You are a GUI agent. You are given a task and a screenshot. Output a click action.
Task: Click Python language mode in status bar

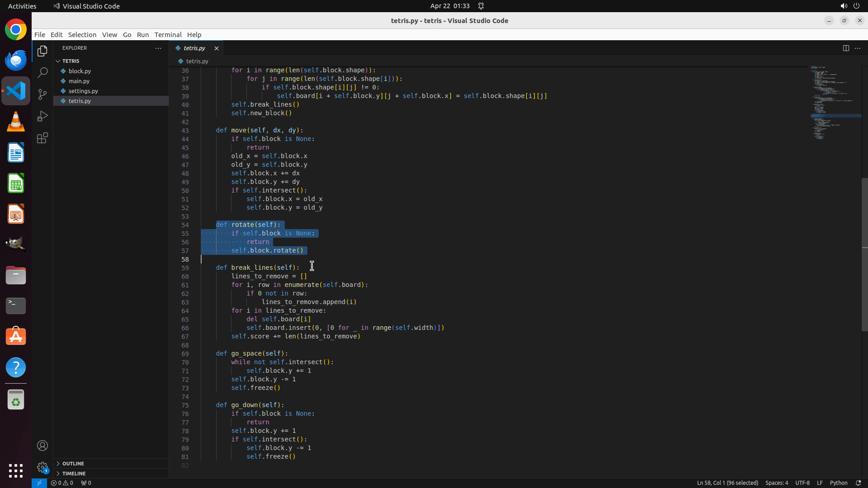(838, 483)
